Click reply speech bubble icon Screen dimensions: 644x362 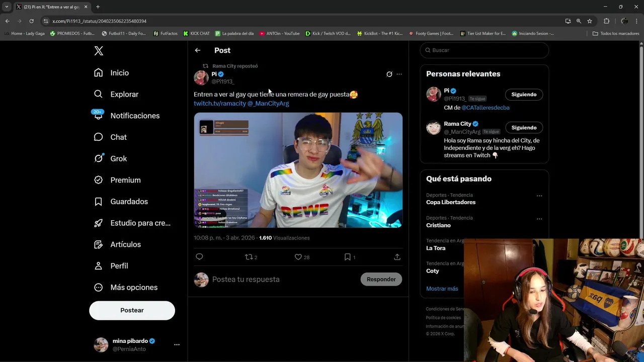[x=199, y=257]
